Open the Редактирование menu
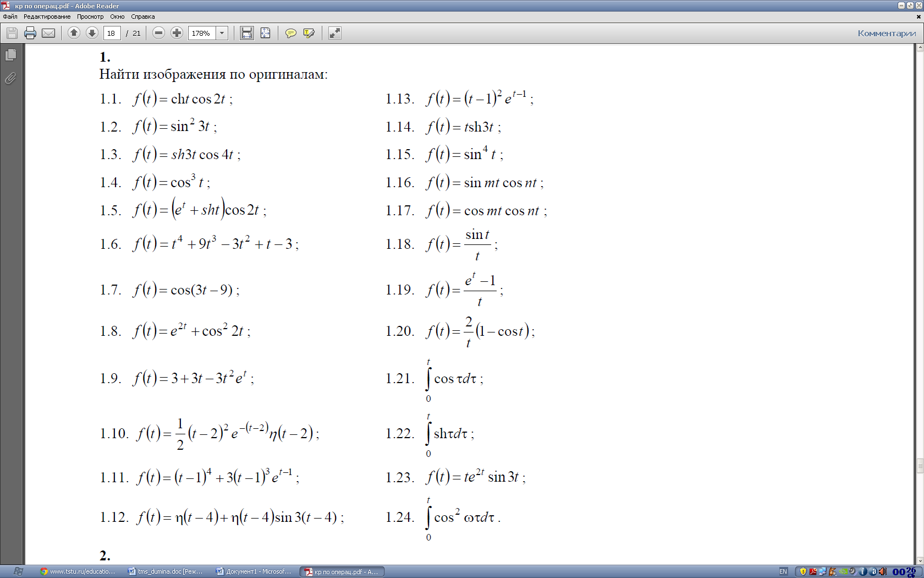The image size is (924, 578). click(x=47, y=17)
